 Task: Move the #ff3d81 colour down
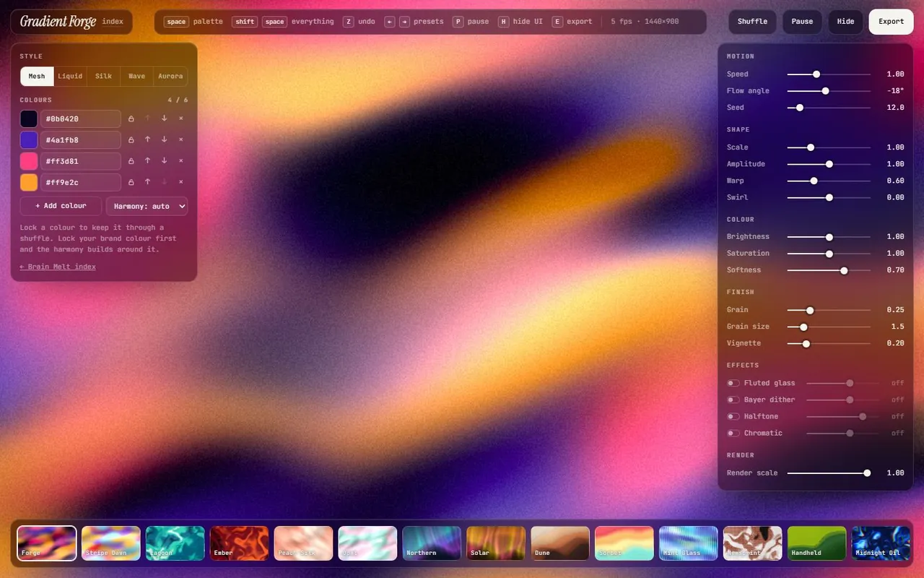point(164,160)
